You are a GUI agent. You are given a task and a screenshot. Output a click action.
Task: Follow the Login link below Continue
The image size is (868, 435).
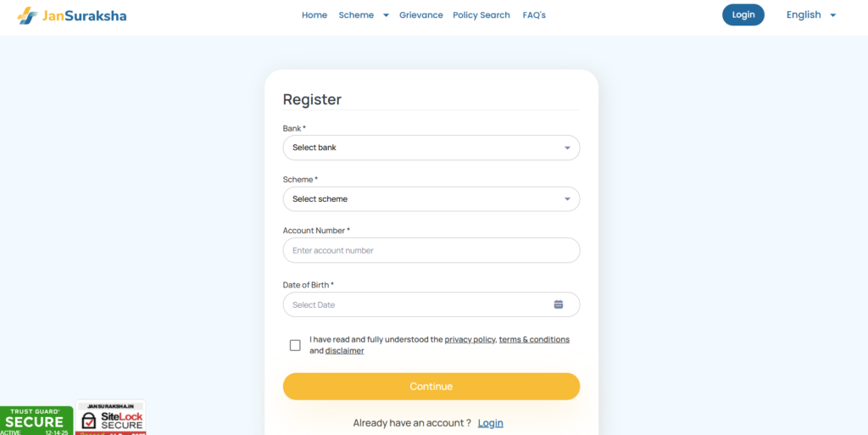coord(490,423)
